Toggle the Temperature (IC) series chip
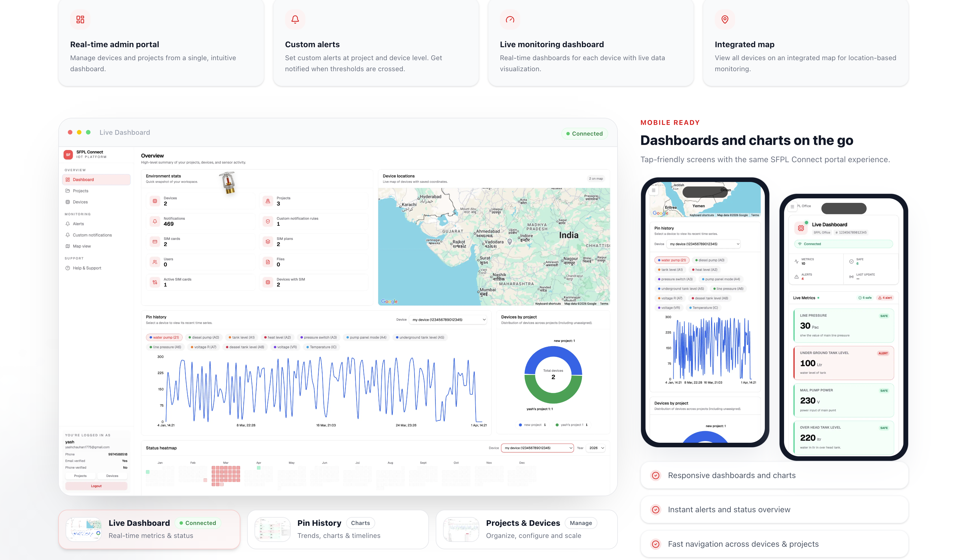Screen dimensions: 967x560 [321, 347]
